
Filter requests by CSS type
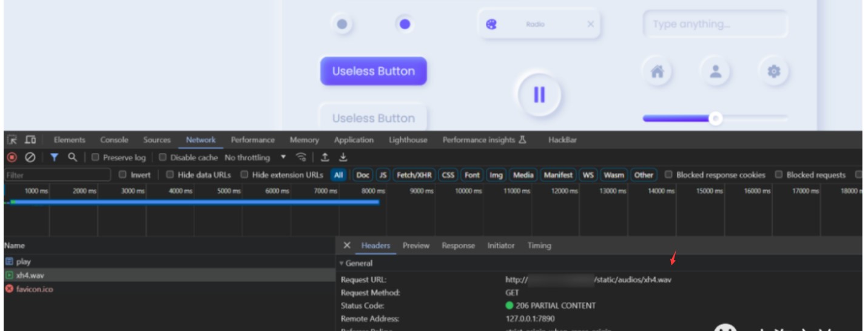[448, 175]
